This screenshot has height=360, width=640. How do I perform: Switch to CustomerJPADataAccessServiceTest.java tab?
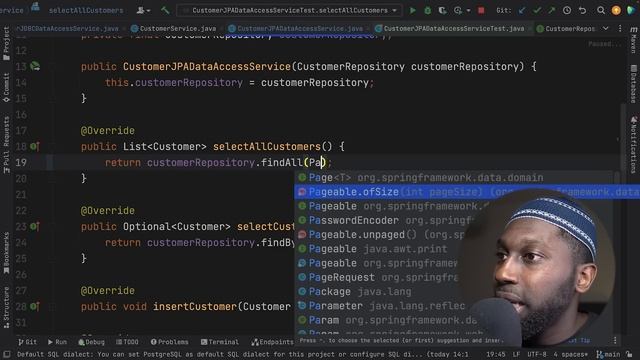pos(449,29)
